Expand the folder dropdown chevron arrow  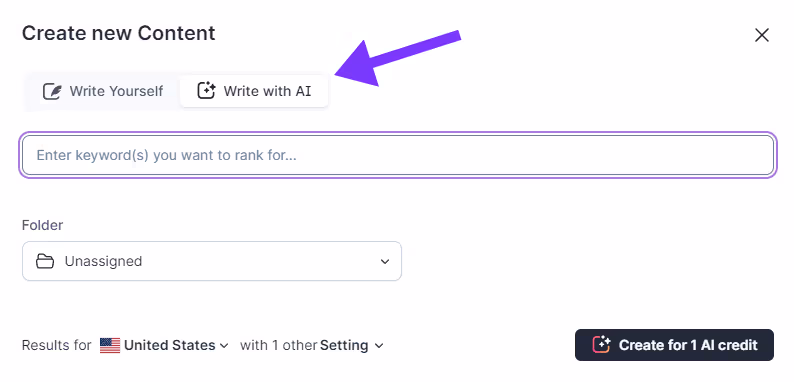pyautogui.click(x=385, y=261)
